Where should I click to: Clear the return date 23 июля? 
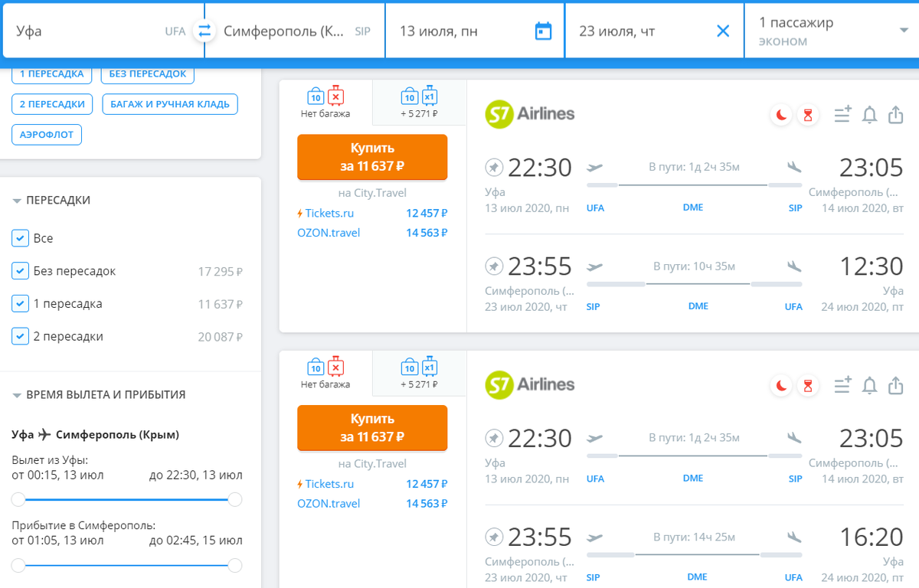(x=723, y=31)
